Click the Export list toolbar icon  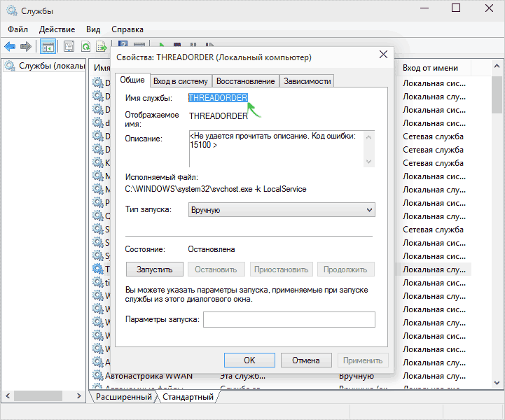coord(100,47)
